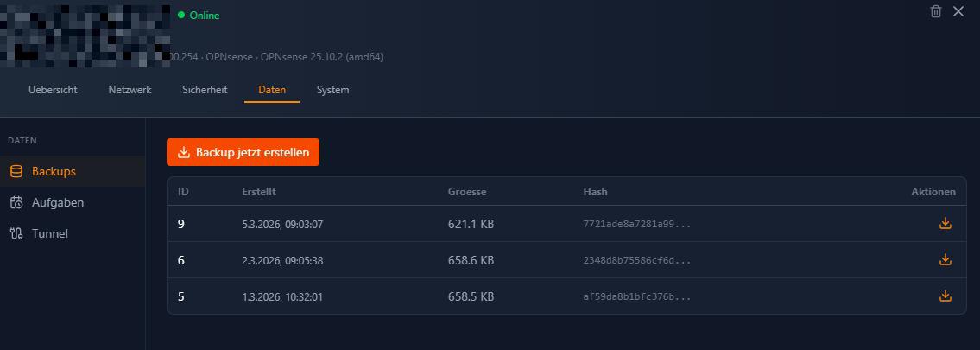
Task: Select the Daten tab
Action: click(272, 89)
